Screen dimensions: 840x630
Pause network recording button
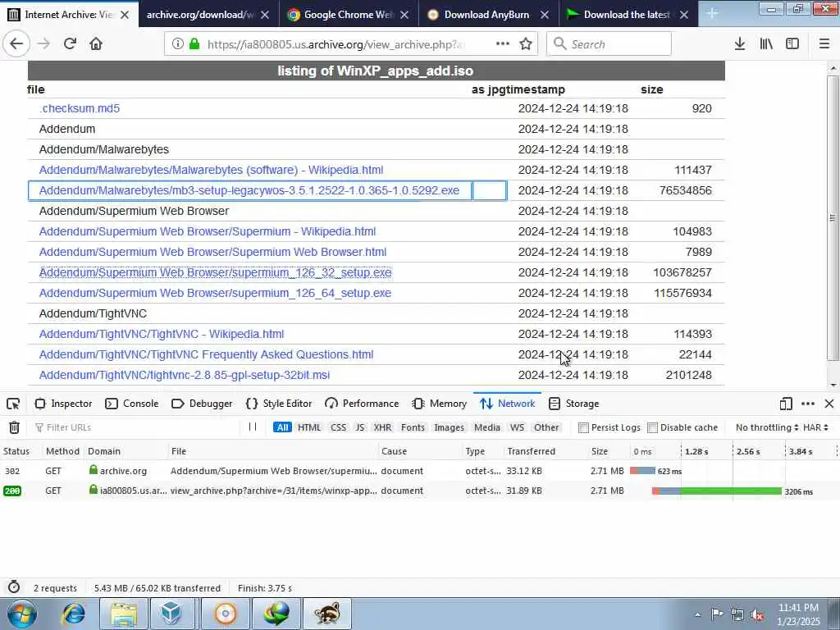(x=253, y=427)
